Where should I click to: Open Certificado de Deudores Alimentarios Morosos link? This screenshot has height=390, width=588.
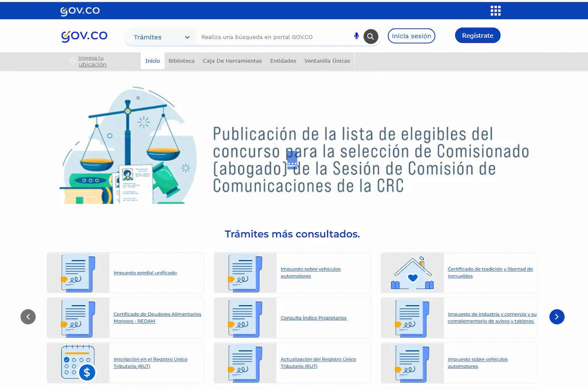tap(157, 318)
